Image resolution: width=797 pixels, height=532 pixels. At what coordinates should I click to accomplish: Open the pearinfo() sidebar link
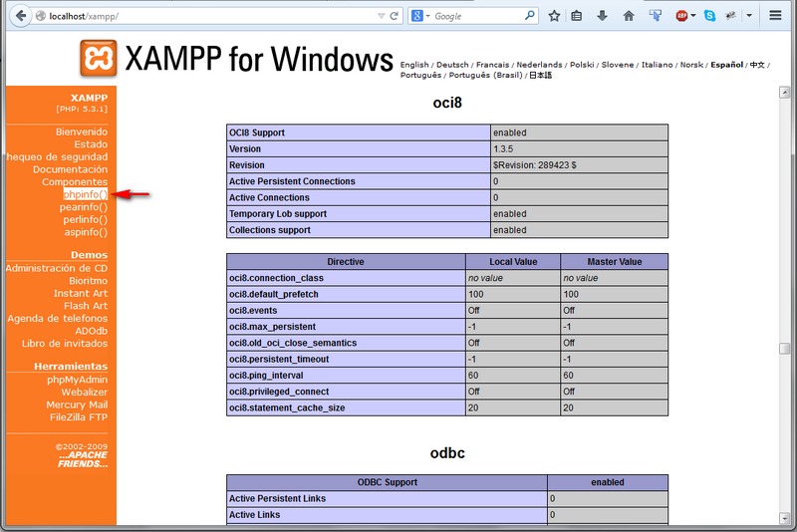pos(84,207)
